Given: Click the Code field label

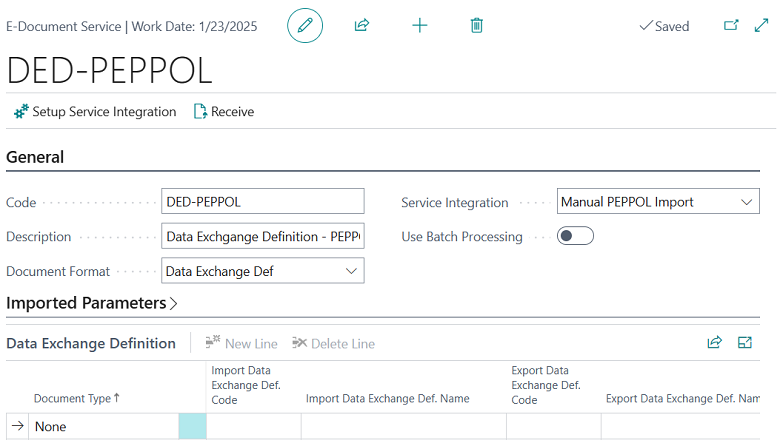Looking at the screenshot, I should [21, 202].
